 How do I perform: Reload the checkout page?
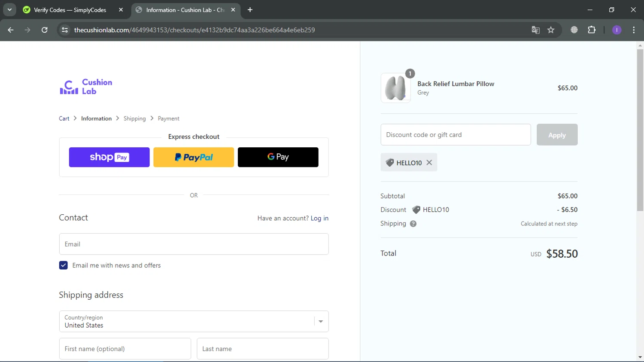pos(44,30)
